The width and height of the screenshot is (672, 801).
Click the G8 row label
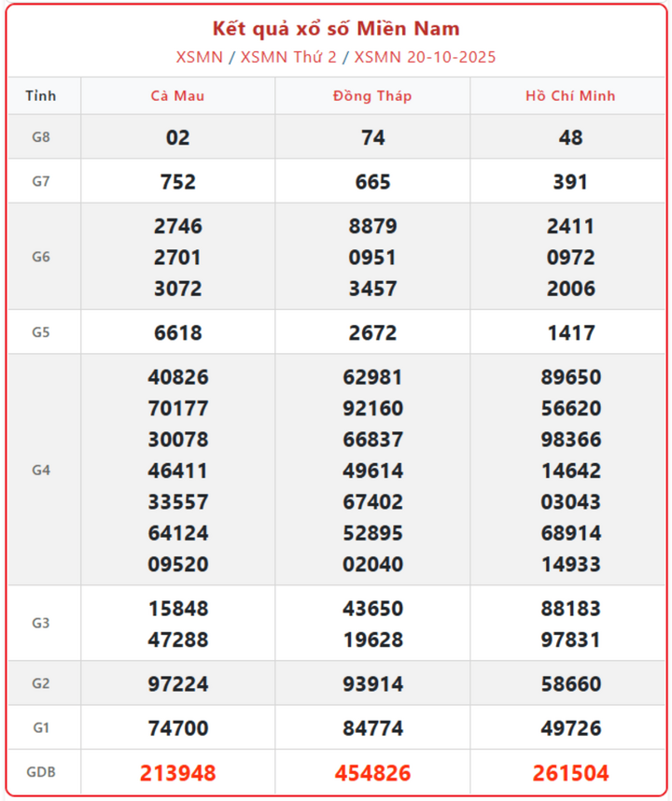[41, 137]
